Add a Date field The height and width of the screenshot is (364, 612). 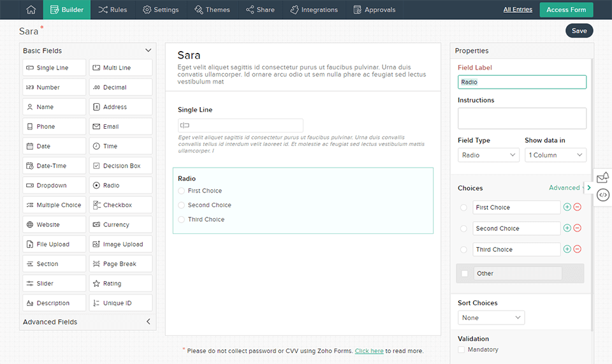[x=54, y=146]
